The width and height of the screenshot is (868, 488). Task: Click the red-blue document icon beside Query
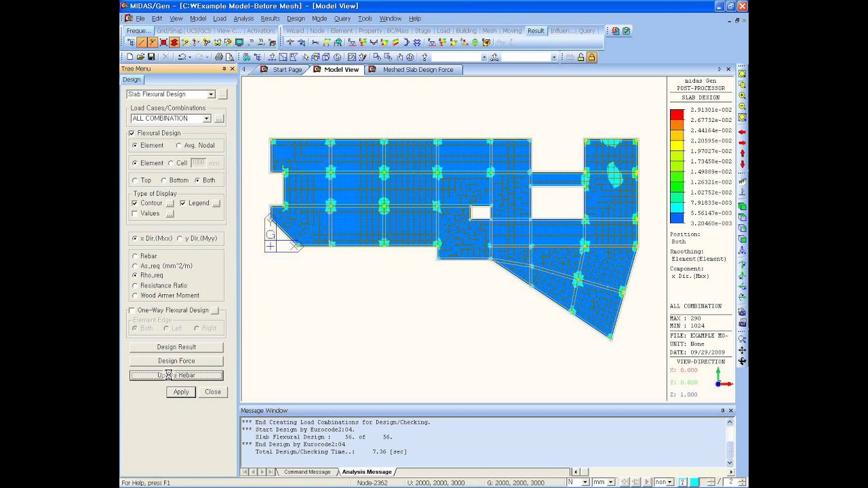(615, 30)
